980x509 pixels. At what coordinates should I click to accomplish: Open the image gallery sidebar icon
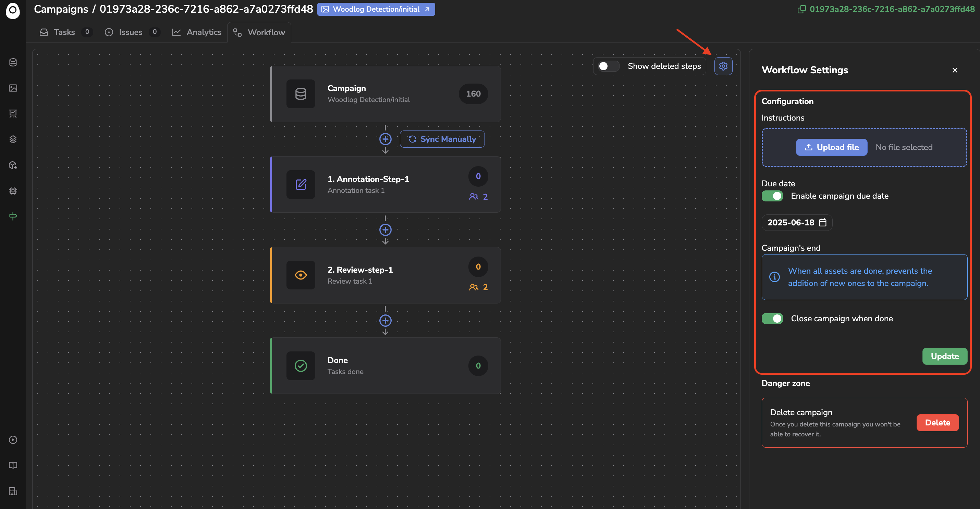(x=13, y=88)
